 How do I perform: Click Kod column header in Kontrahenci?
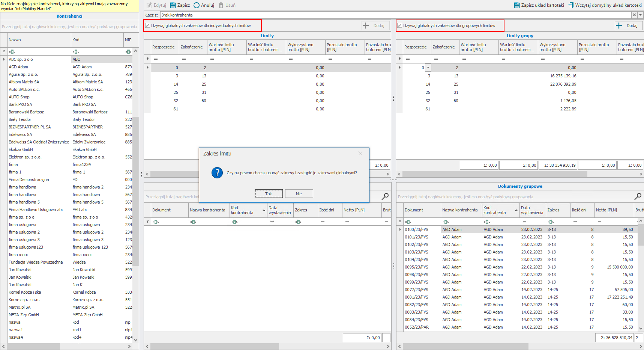pos(98,40)
